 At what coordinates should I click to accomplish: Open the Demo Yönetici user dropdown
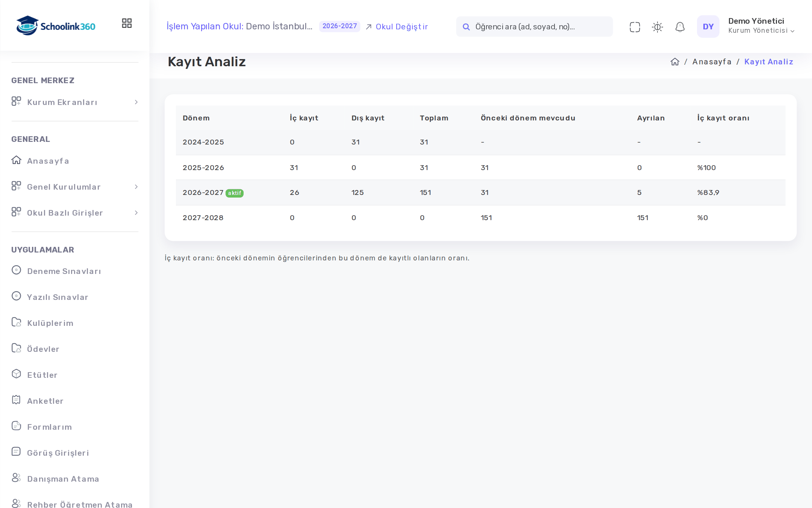pos(761,26)
